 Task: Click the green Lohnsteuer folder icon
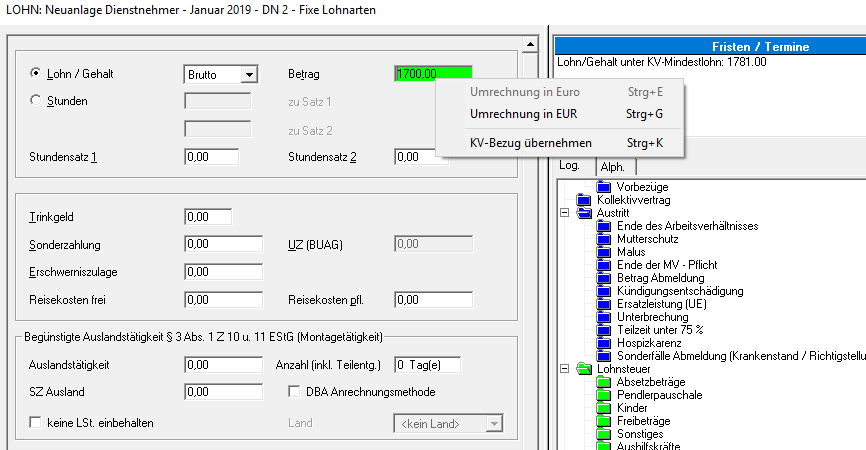click(585, 369)
